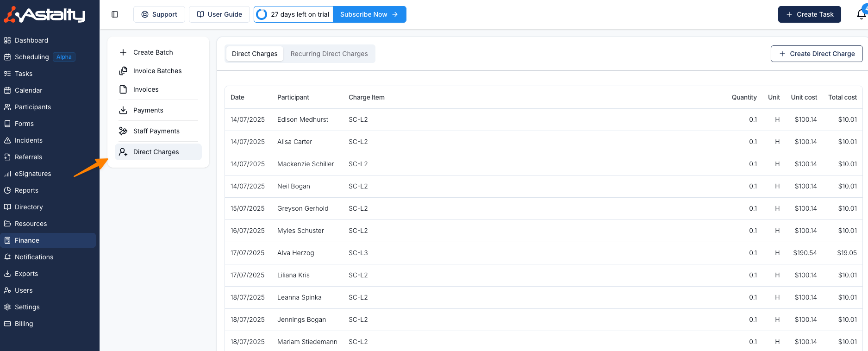Open Incidents warning icon in sidebar
868x351 pixels.
[7, 140]
